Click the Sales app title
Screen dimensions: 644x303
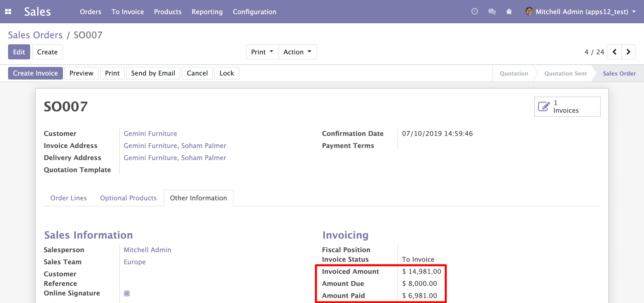(37, 12)
